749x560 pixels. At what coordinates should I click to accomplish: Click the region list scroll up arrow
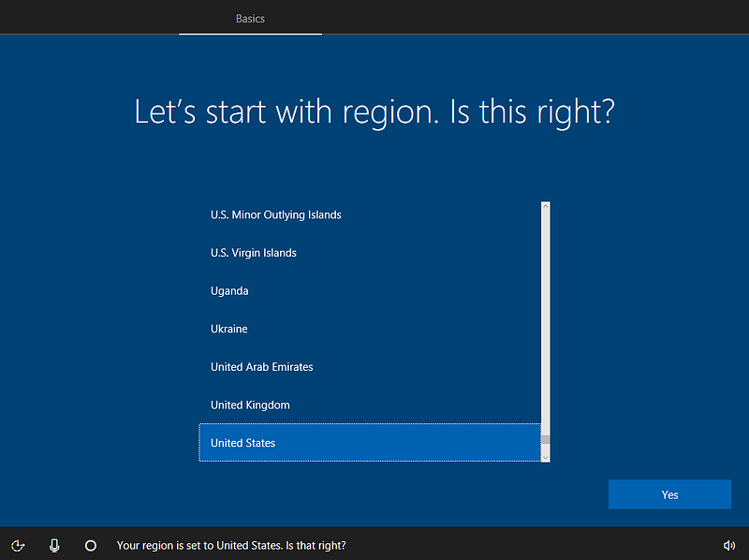tap(546, 206)
